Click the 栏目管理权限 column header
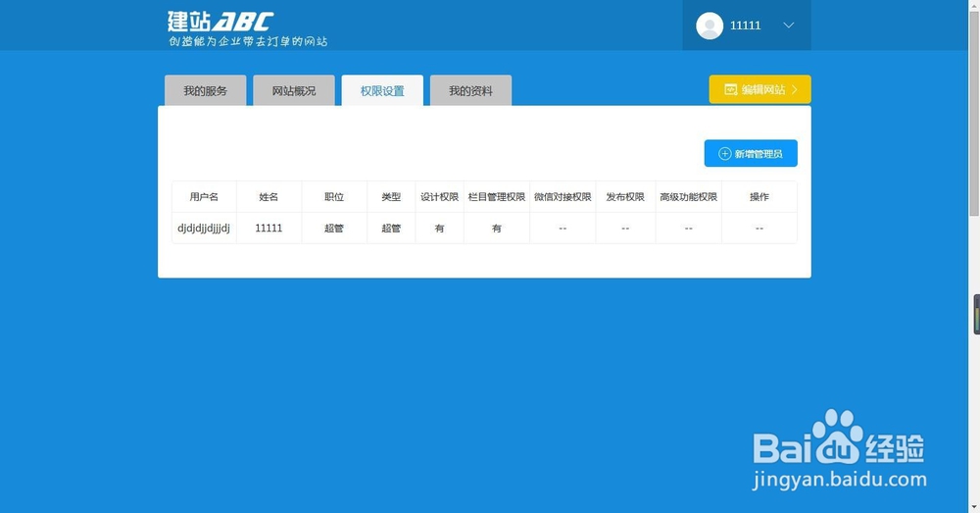The width and height of the screenshot is (980, 513). coord(497,196)
